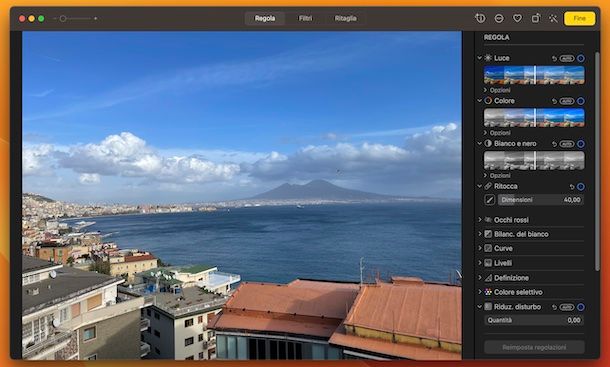The image size is (610, 367).
Task: Switch to the Ritaglia tab
Action: tap(345, 18)
